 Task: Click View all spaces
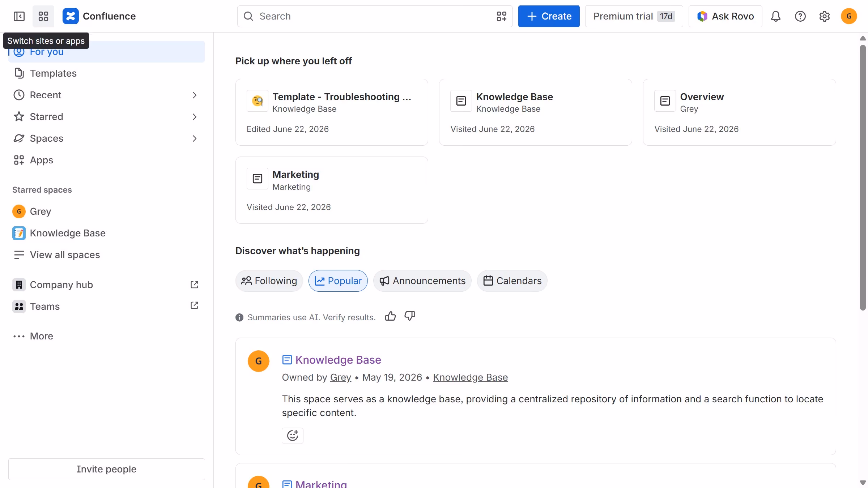pos(106,255)
